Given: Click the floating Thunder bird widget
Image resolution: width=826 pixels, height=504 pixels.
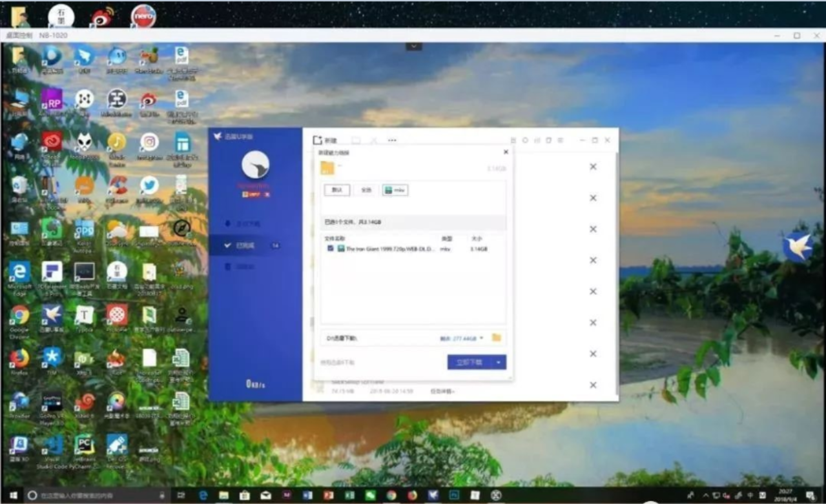Looking at the screenshot, I should [x=798, y=247].
